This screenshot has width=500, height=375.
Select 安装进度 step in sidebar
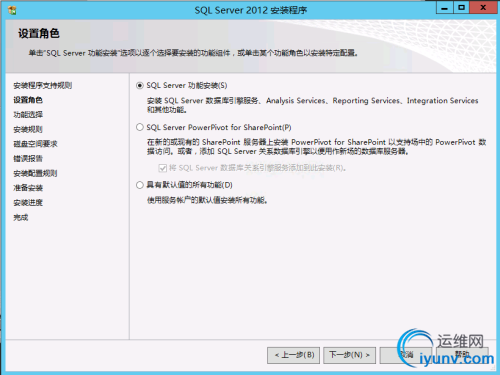(28, 203)
